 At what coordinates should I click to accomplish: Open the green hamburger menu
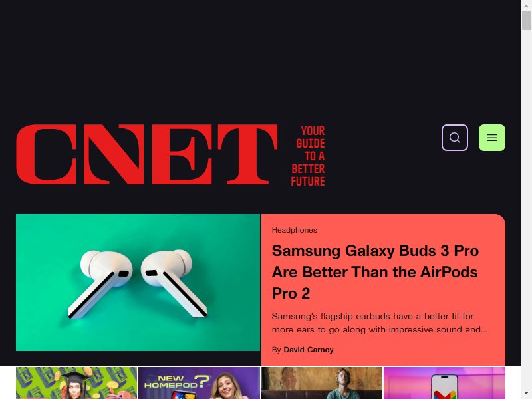click(x=492, y=138)
